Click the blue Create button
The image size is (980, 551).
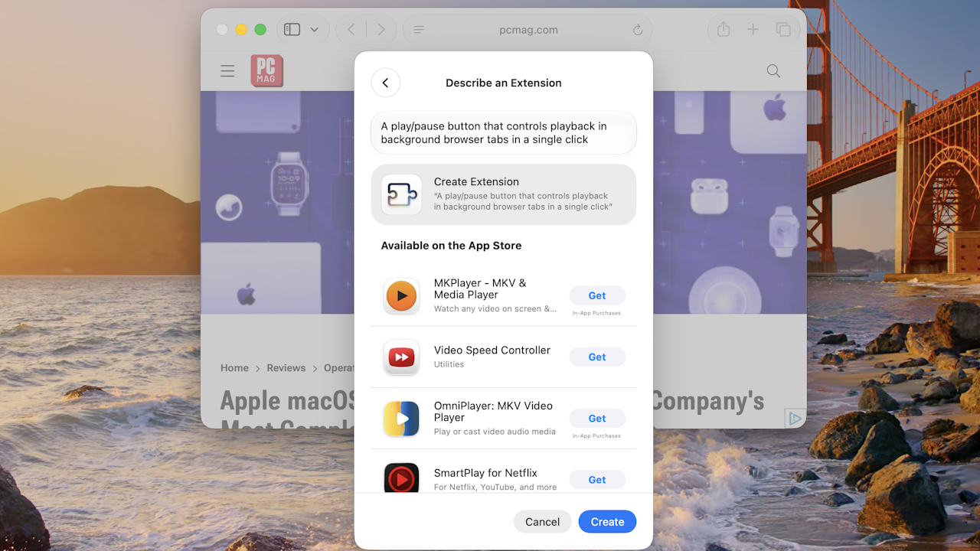[x=607, y=522]
